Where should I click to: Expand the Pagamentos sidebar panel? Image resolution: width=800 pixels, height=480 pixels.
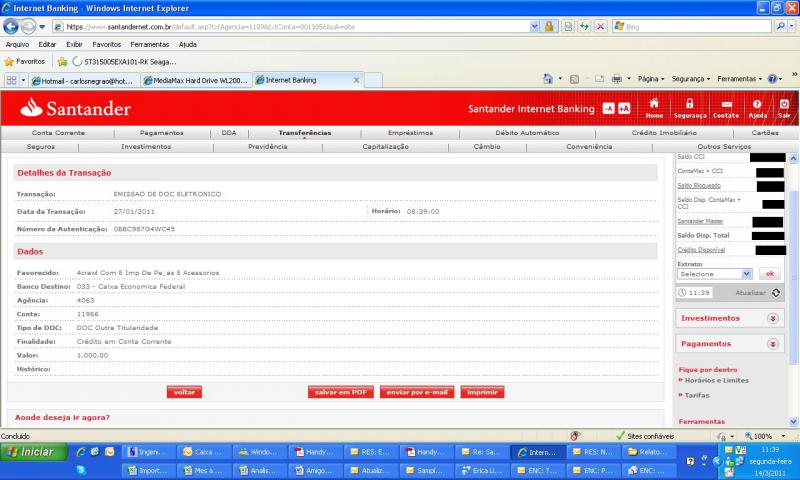pos(773,344)
